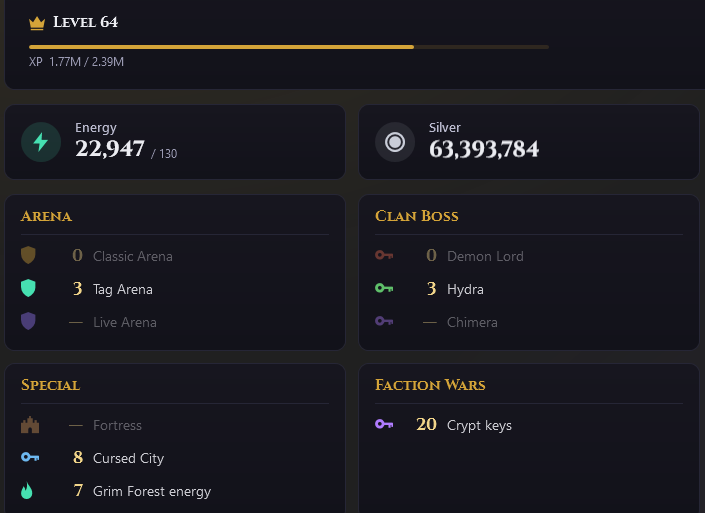Click the Crypt keys count 20
Image resolution: width=705 pixels, height=513 pixels.
tap(426, 424)
